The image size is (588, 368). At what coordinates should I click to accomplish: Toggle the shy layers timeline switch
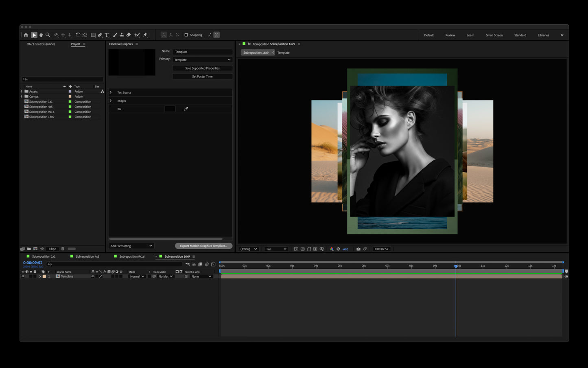point(194,264)
